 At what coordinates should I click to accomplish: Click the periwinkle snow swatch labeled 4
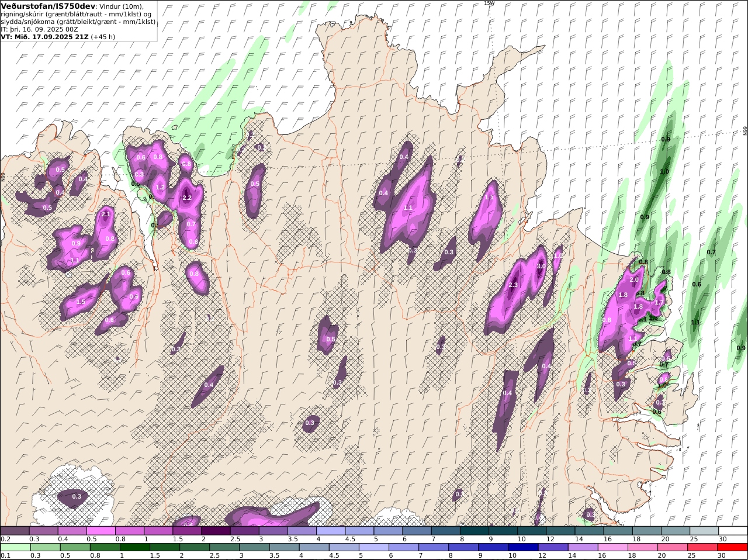tap(330, 531)
